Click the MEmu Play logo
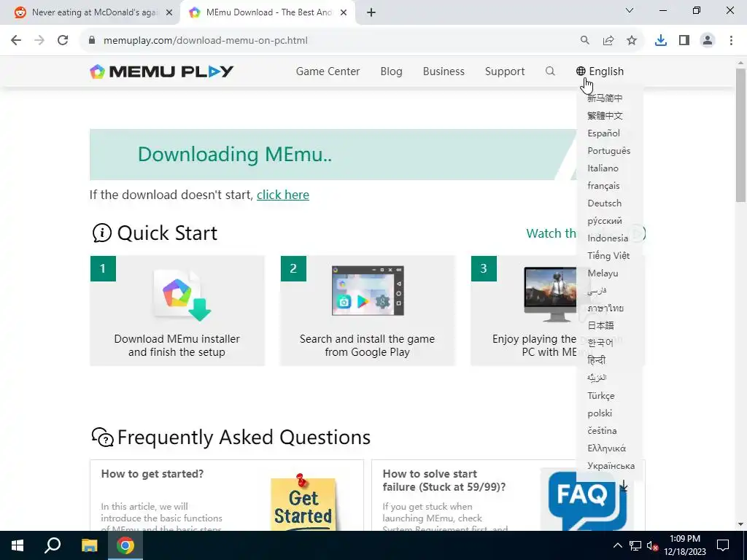Image resolution: width=747 pixels, height=560 pixels. pyautogui.click(x=161, y=71)
